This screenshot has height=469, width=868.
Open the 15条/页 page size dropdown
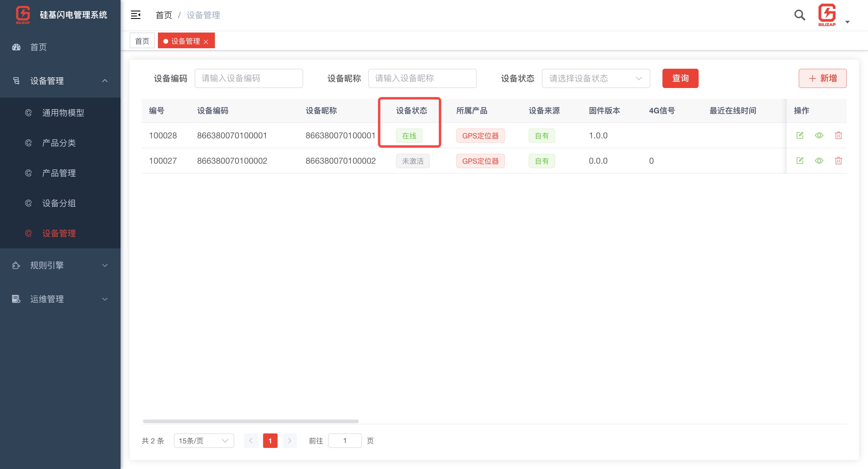203,441
